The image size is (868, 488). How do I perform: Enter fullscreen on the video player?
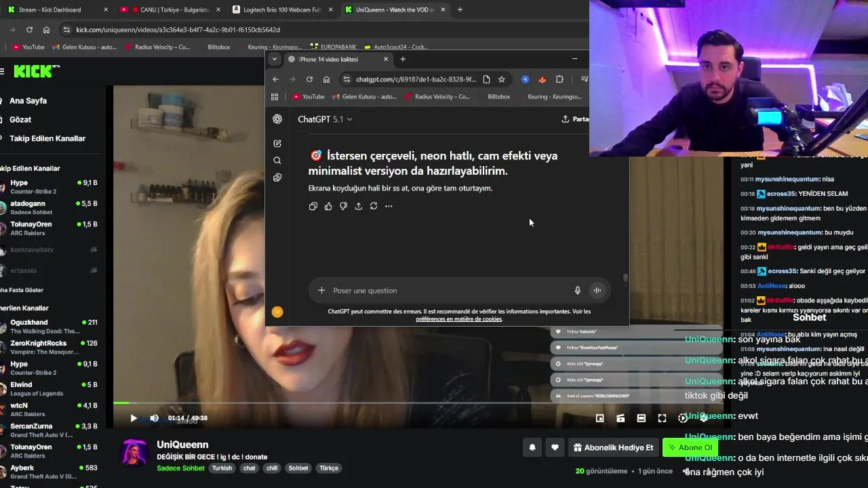(662, 418)
